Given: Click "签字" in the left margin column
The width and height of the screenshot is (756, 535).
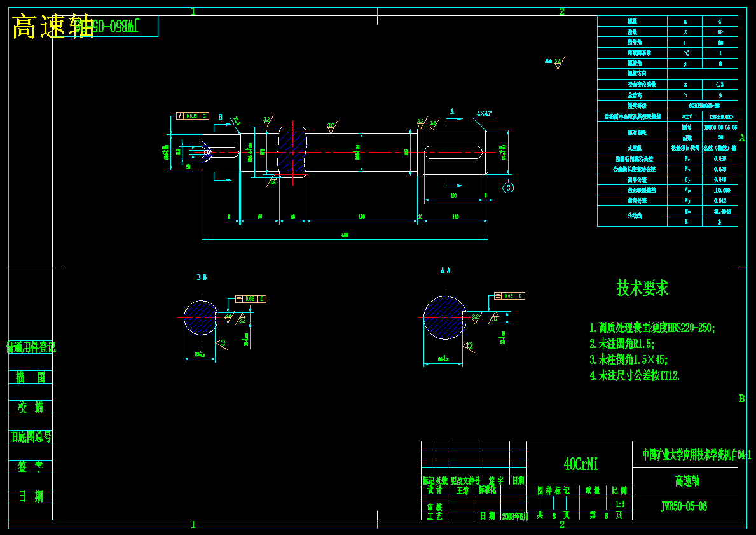Looking at the screenshot, I should 31,466.
